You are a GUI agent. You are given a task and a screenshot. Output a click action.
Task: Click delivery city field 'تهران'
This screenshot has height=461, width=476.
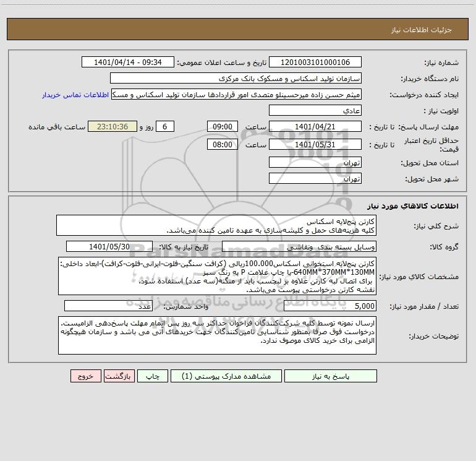[315, 179]
